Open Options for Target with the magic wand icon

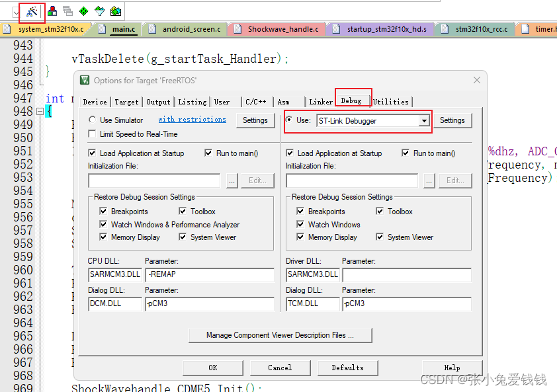[32, 10]
